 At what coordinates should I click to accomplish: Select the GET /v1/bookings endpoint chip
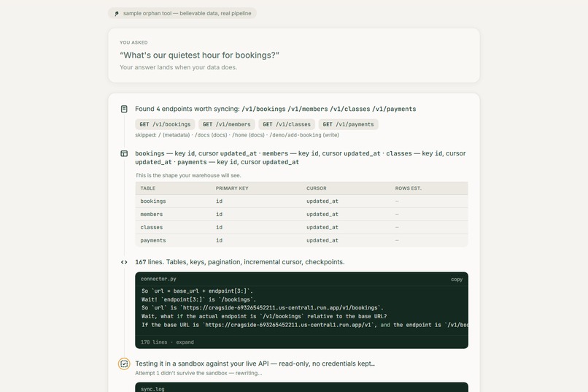165,125
